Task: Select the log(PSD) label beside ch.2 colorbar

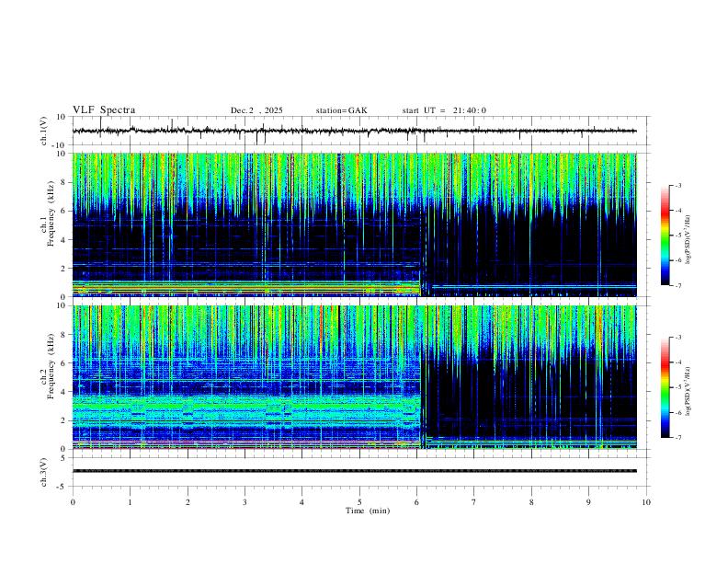Action: tap(688, 391)
